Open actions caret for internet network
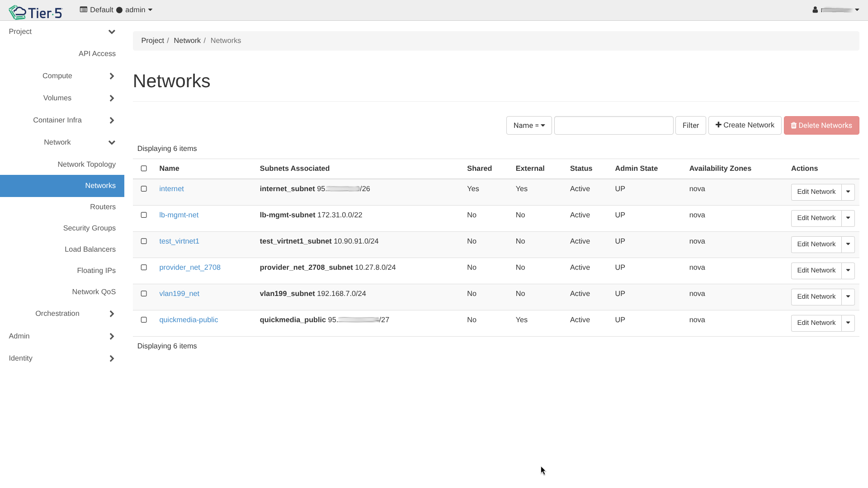The width and height of the screenshot is (868, 488). pyautogui.click(x=848, y=192)
